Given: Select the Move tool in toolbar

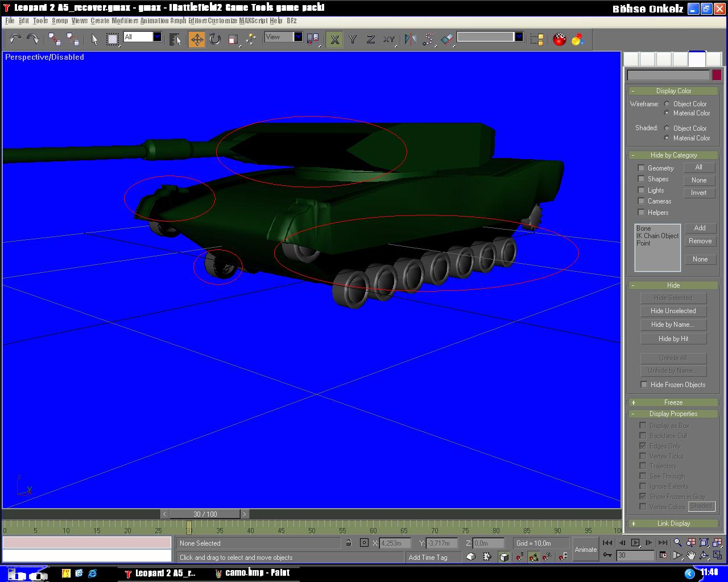Looking at the screenshot, I should [x=197, y=39].
